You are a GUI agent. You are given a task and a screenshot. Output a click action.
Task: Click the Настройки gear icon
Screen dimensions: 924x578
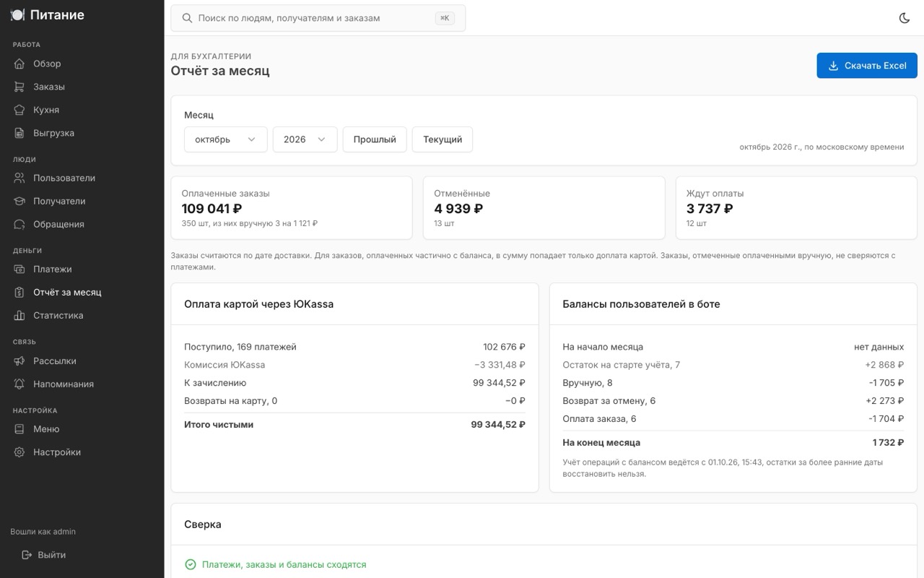(19, 452)
